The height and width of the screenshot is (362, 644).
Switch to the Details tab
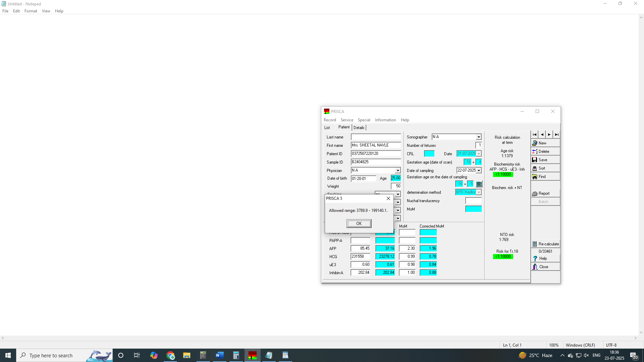click(x=359, y=127)
